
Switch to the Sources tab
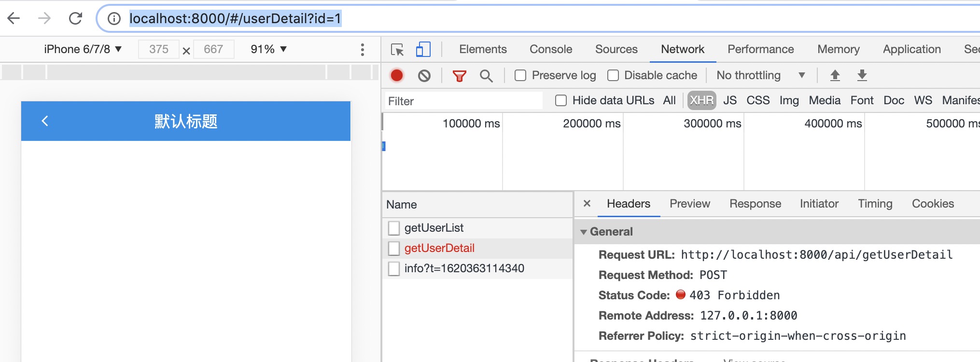point(616,49)
